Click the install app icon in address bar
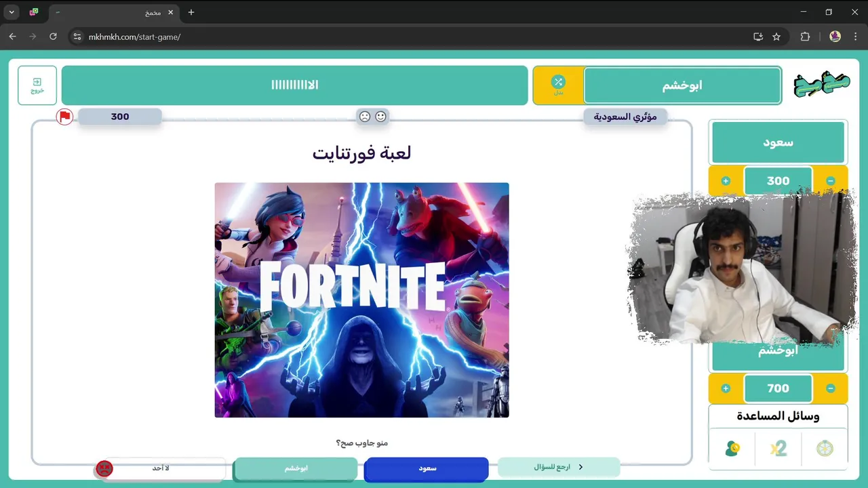Image resolution: width=868 pixels, height=488 pixels. tap(758, 37)
